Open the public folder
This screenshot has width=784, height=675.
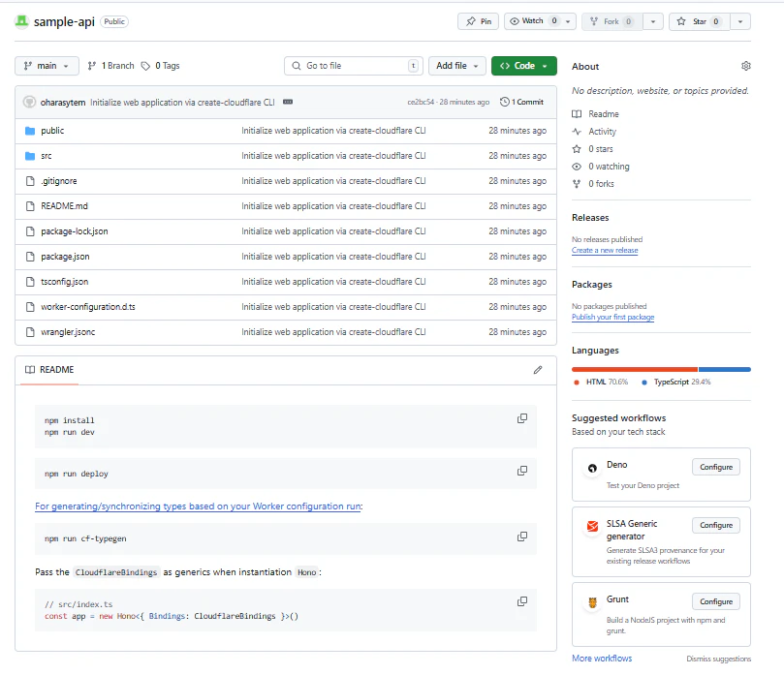(x=52, y=131)
